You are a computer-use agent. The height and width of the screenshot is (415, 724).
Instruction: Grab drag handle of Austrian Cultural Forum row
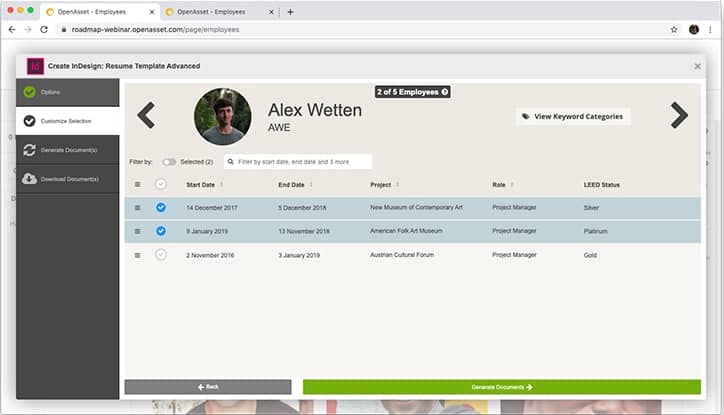point(137,255)
